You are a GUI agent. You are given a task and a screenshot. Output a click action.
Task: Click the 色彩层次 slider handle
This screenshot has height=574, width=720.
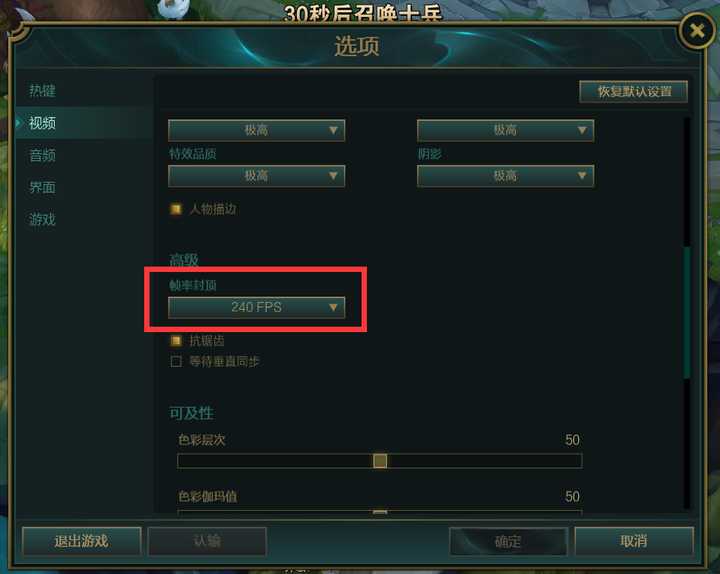380,461
